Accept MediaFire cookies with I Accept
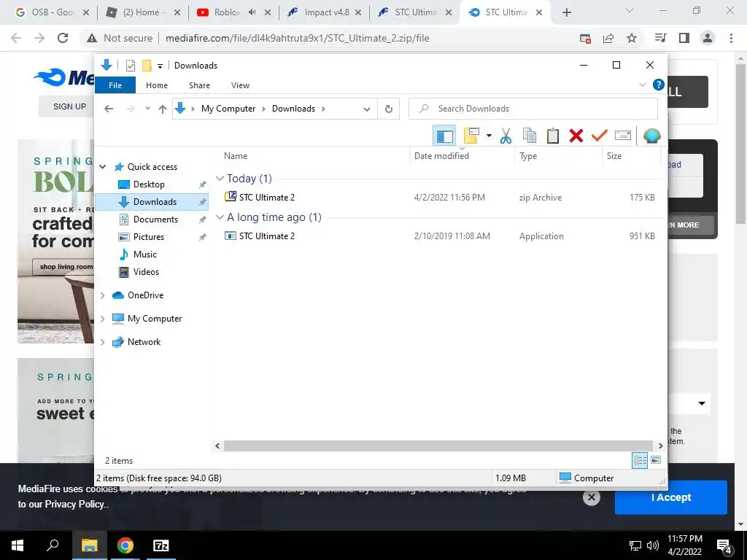The width and height of the screenshot is (747, 560). pos(671,497)
